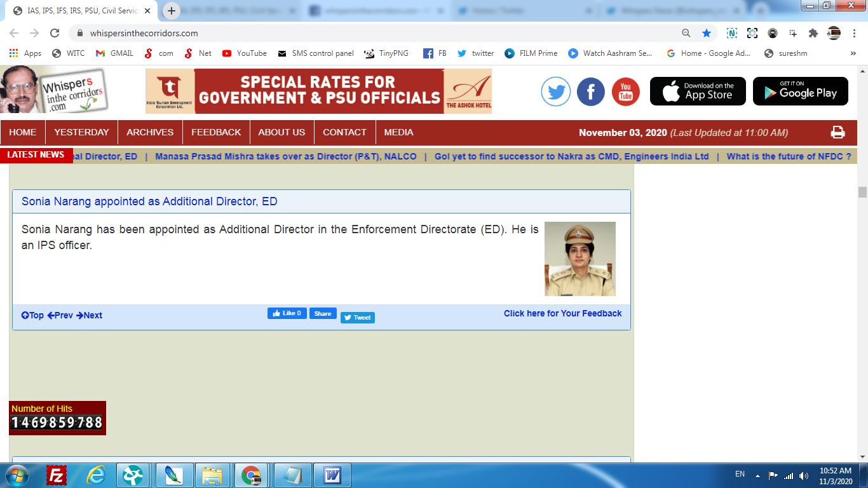Screen dimensions: 868x488
Task: Click the Facebook Share button
Action: [x=323, y=313]
